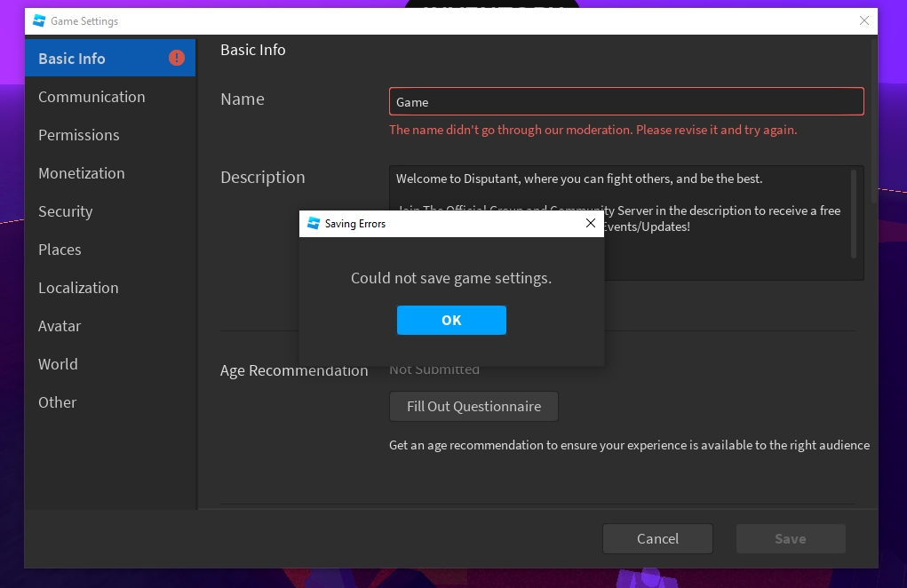Select the Avatar settings section
The width and height of the screenshot is (907, 588).
(x=60, y=326)
